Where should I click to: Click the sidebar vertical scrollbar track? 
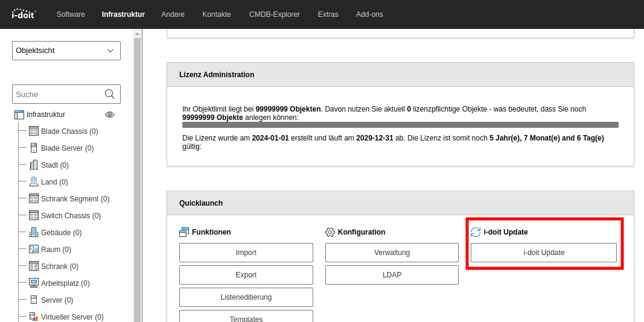[x=137, y=180]
